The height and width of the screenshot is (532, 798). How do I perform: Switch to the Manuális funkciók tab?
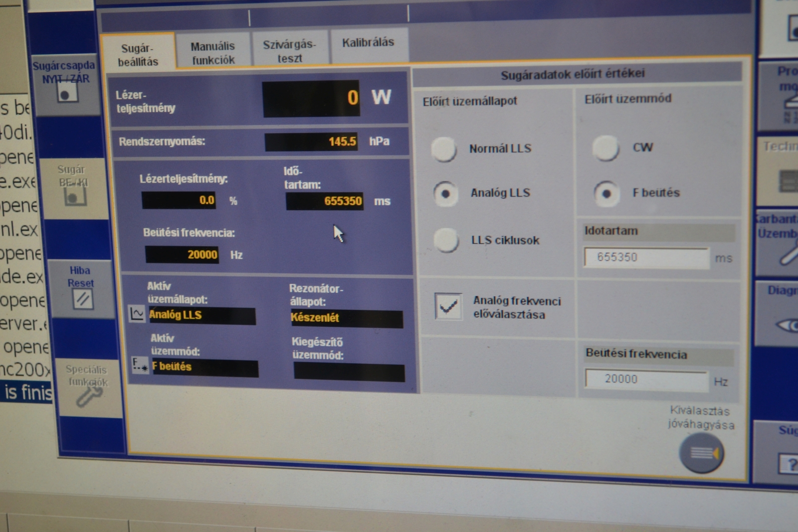point(213,52)
